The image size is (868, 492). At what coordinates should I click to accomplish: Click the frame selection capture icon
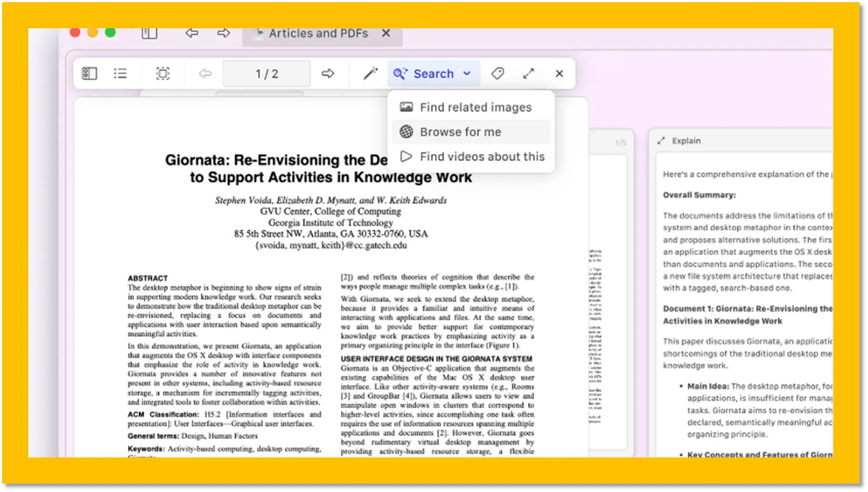(163, 74)
